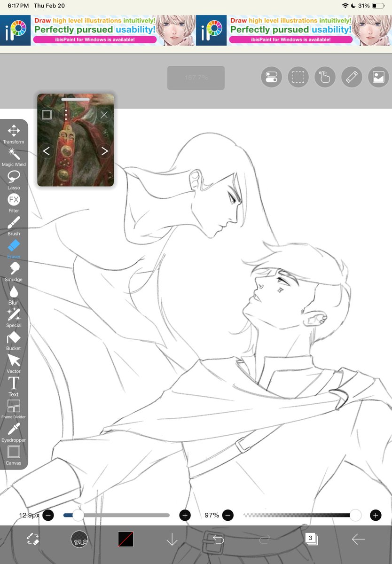Screen dimensions: 392x564
Task: Maximize the reference window
Action: [x=47, y=115]
